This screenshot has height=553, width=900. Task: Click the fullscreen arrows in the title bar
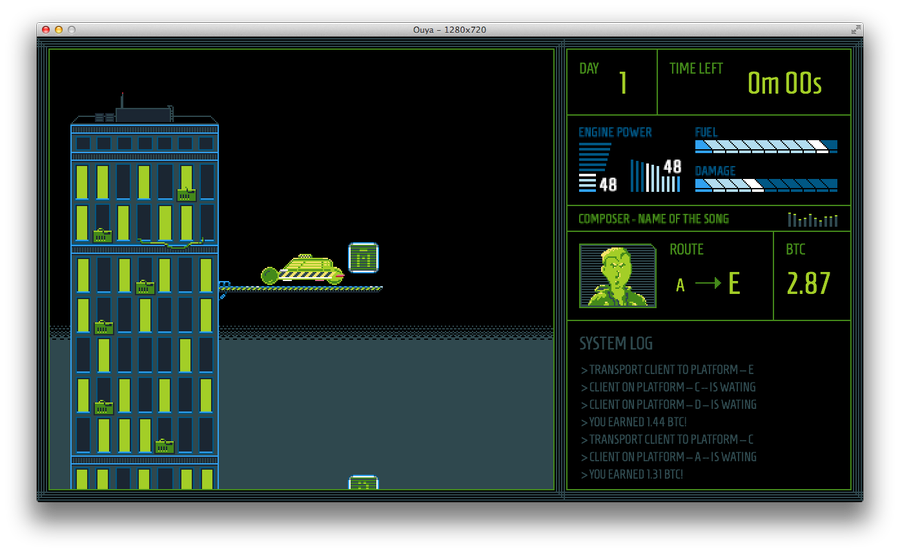856,29
